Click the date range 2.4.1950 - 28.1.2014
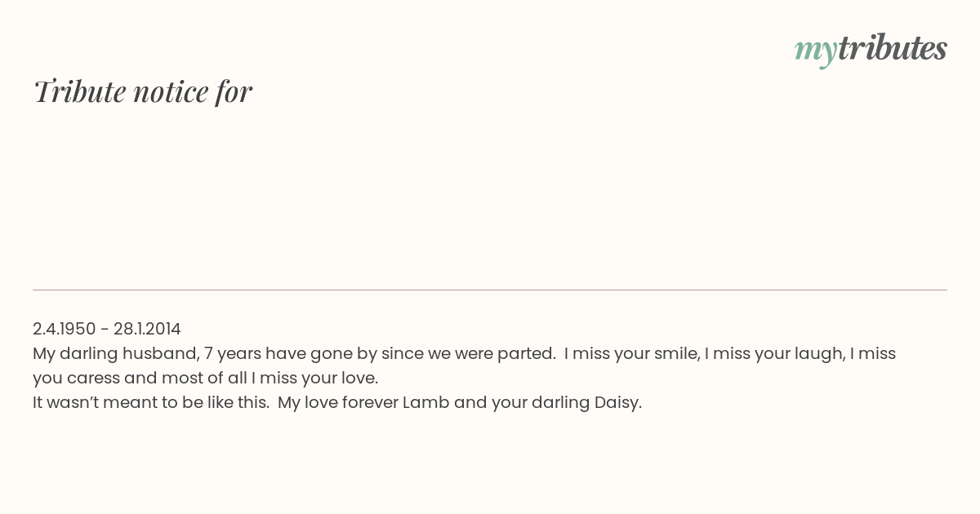The height and width of the screenshot is (514, 980). coord(107,329)
